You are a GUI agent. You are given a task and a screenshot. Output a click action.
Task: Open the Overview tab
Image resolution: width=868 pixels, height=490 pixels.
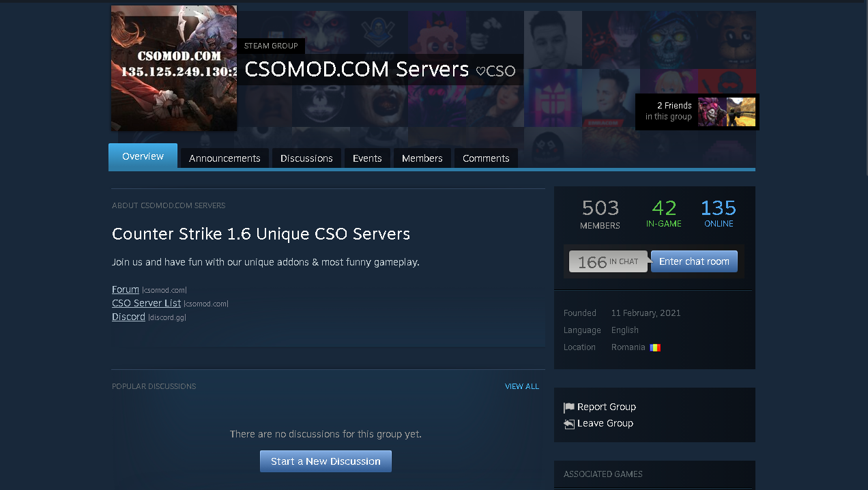(143, 156)
